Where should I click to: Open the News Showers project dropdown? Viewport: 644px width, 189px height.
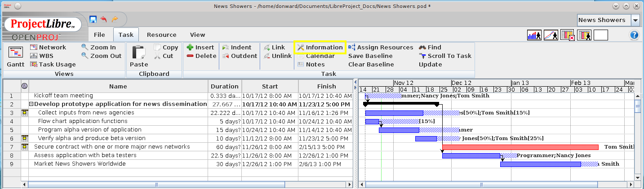pos(635,20)
